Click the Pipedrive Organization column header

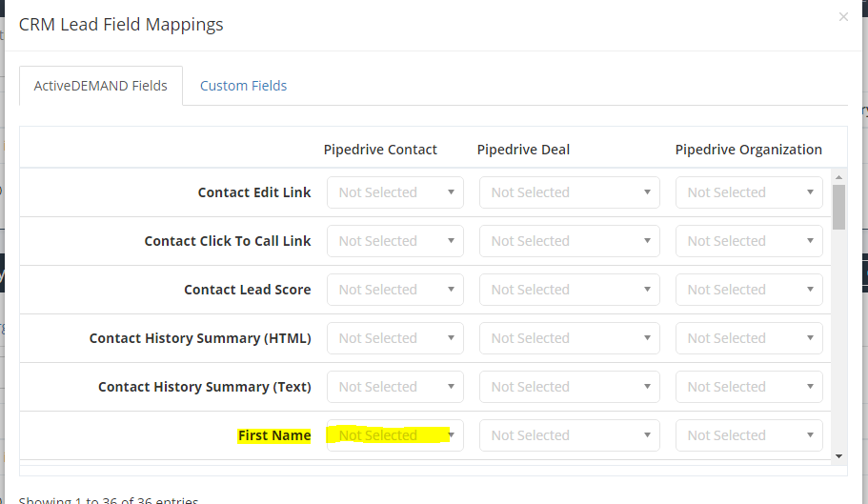[749, 150]
